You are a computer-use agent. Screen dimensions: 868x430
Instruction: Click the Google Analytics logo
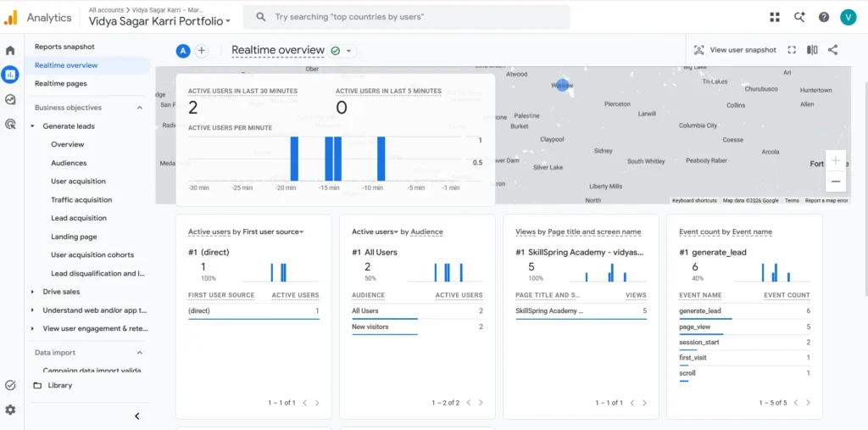pos(10,17)
